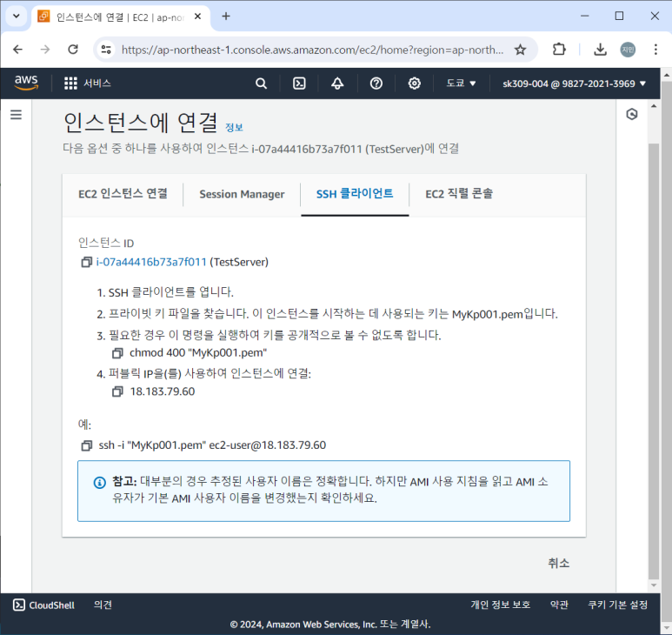Screen dimensions: 672x635
Task: Click the 정보 info link
Action: pyautogui.click(x=234, y=127)
